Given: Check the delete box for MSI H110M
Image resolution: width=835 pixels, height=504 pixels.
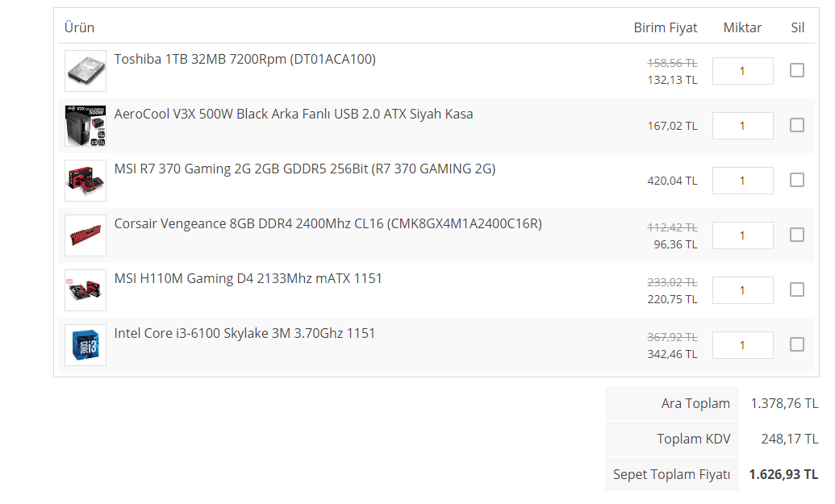Looking at the screenshot, I should pos(796,289).
